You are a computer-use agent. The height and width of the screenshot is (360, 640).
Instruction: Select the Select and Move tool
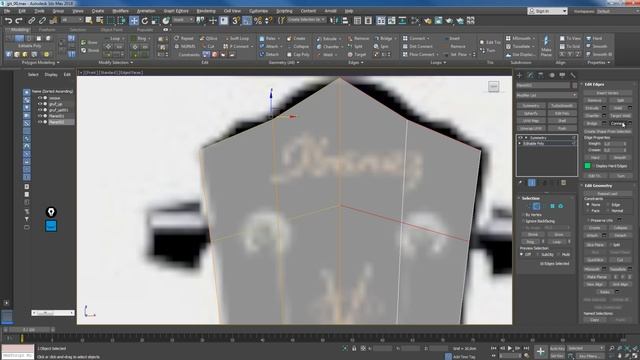[x=134, y=20]
